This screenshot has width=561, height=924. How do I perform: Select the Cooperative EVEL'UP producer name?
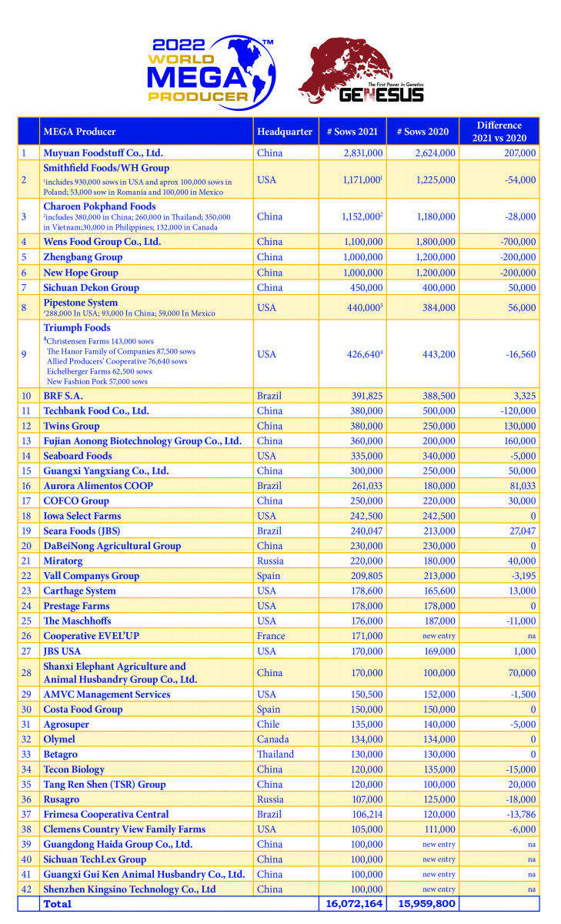click(x=91, y=636)
